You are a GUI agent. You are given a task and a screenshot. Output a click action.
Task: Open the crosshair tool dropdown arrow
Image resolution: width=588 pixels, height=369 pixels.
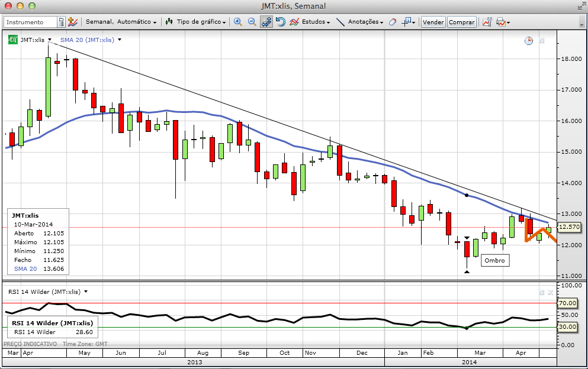coord(414,23)
